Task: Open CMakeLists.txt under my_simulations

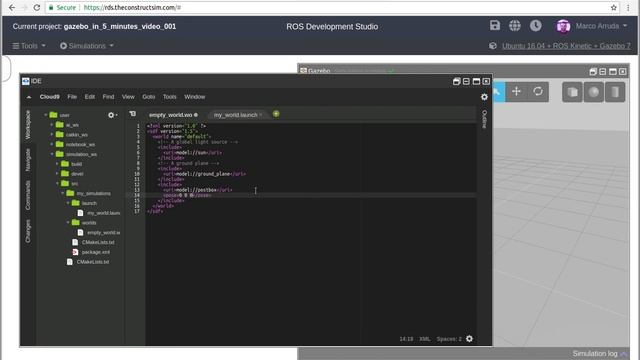Action: point(98,242)
